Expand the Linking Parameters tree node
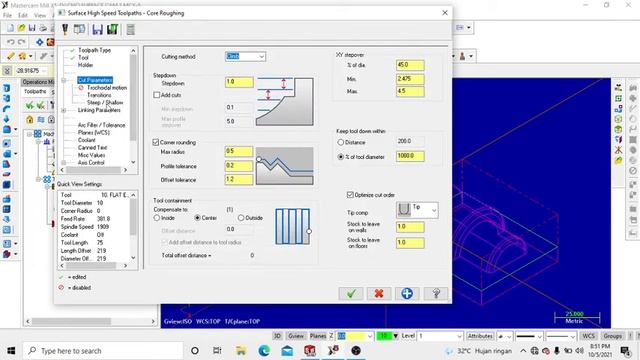This screenshot has height=360, width=640. 64,110
